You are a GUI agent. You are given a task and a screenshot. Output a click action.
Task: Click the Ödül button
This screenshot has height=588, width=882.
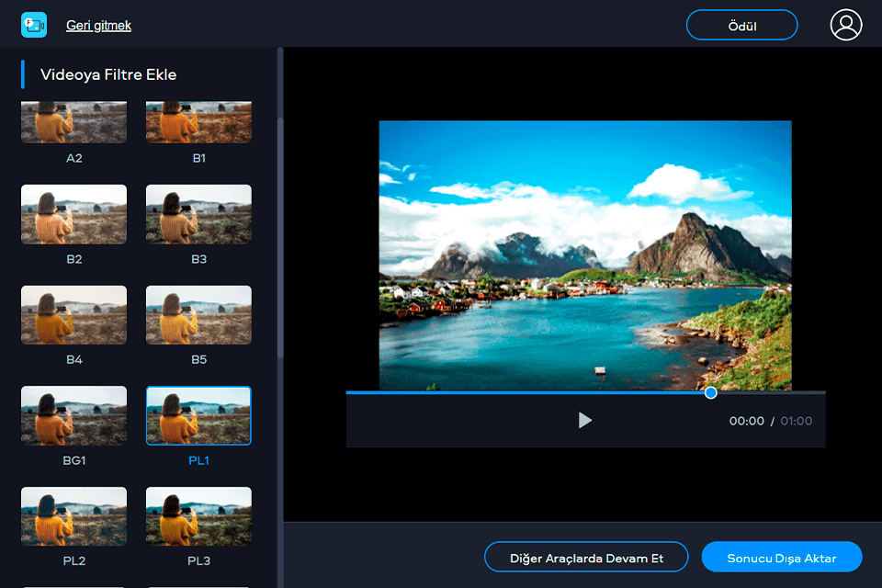[x=741, y=25]
